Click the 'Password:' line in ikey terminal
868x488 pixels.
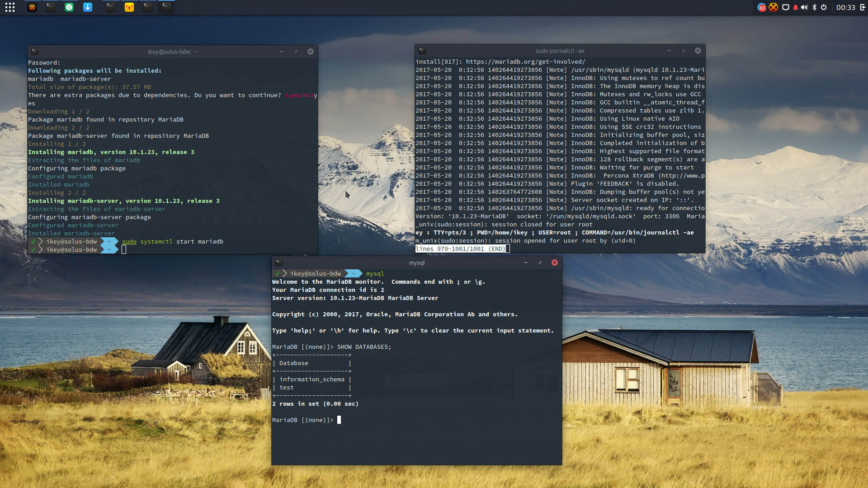pos(44,63)
